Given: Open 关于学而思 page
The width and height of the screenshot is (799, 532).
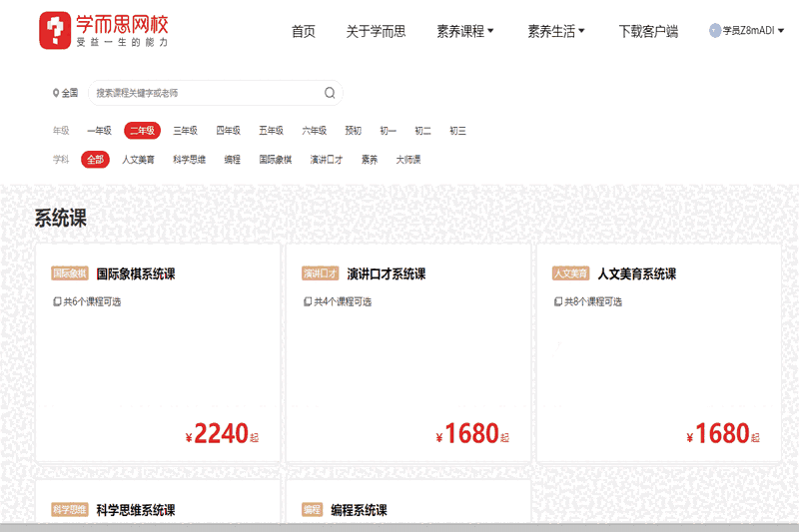Looking at the screenshot, I should [x=377, y=31].
